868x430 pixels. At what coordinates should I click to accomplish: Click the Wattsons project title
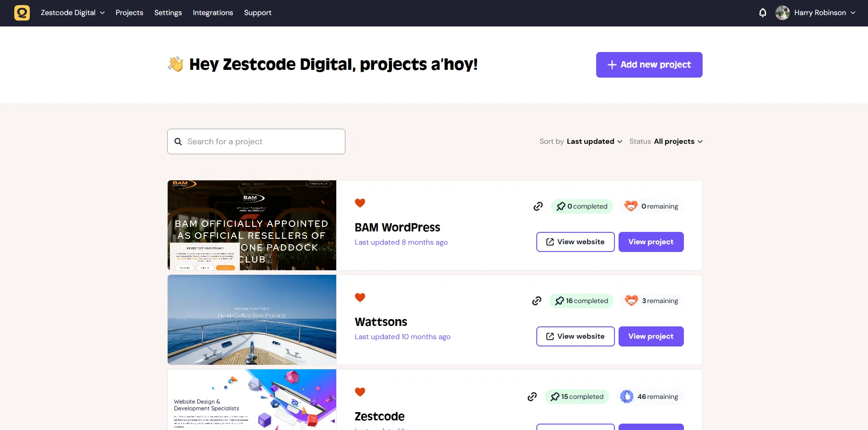pos(381,322)
